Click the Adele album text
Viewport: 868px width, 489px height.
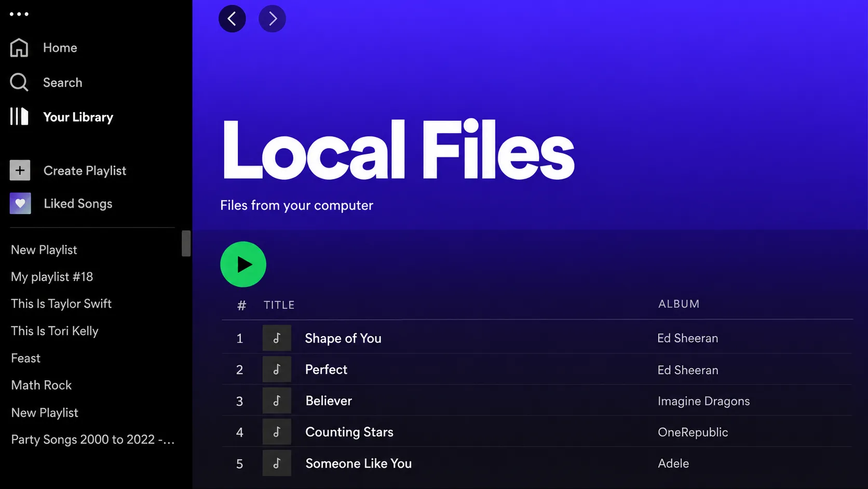click(673, 464)
